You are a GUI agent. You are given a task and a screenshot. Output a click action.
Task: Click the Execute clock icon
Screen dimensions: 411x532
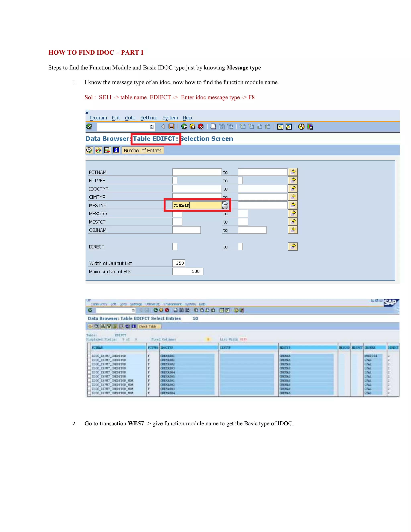coord(89,150)
